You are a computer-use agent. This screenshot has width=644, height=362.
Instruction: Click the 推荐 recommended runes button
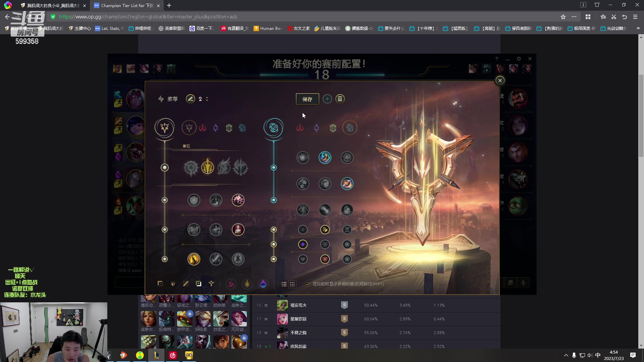pyautogui.click(x=168, y=99)
